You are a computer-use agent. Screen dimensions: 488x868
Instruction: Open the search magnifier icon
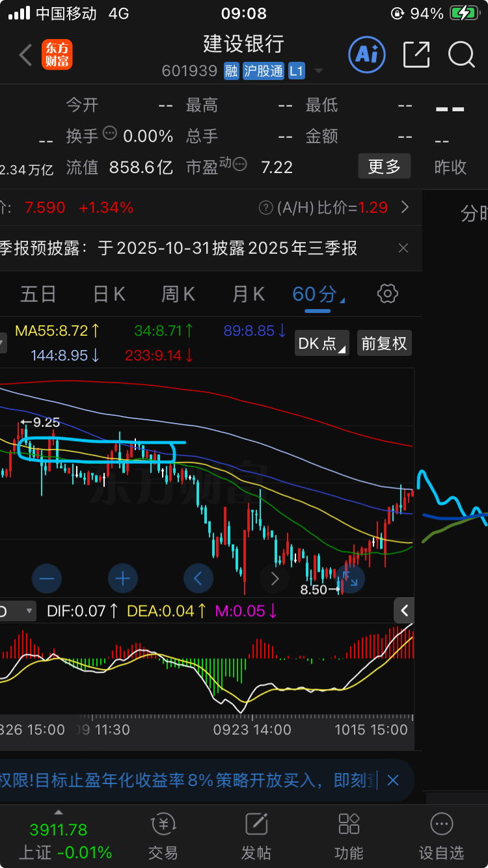point(461,55)
